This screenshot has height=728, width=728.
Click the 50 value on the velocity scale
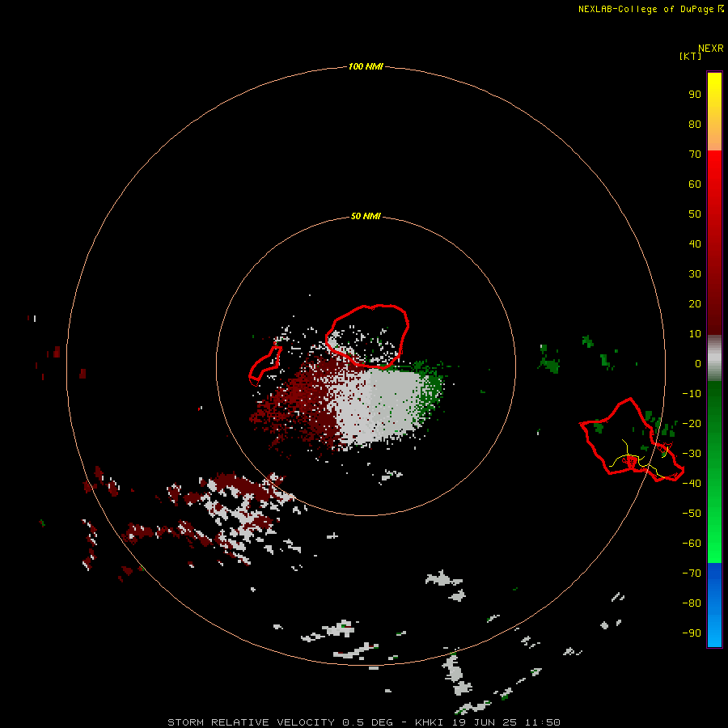[x=695, y=214]
